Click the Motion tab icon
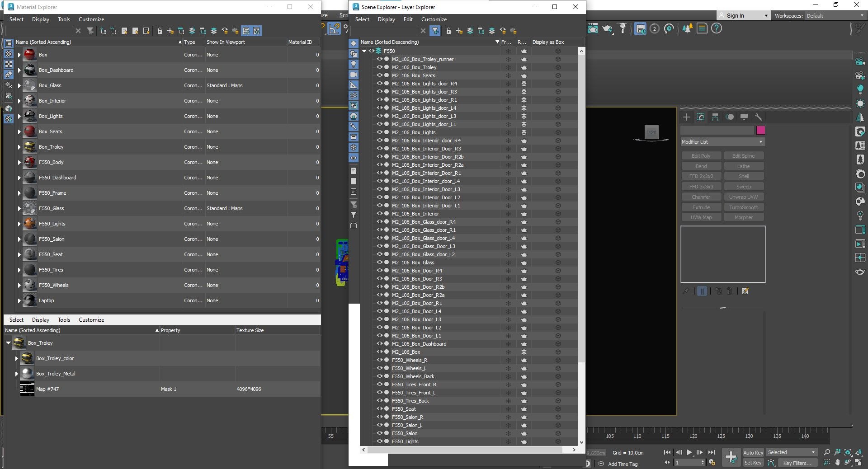The image size is (868, 469). click(x=730, y=117)
